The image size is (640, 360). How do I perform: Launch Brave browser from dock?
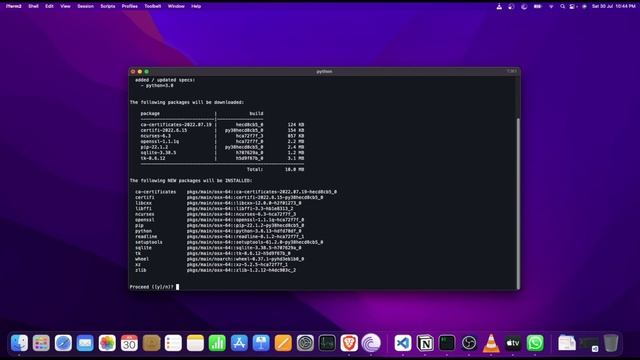coord(349,343)
